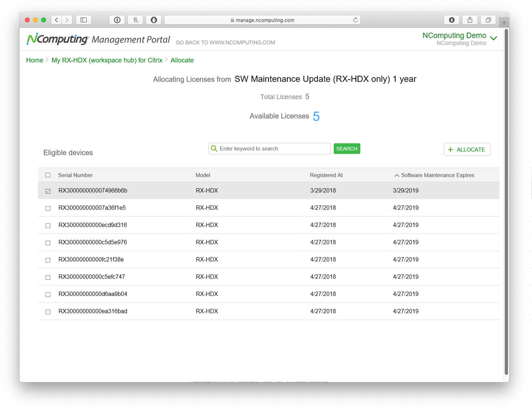Viewport: 532px width, 409px height.
Task: Click the 3/29/2018 registered date
Action: click(x=323, y=190)
